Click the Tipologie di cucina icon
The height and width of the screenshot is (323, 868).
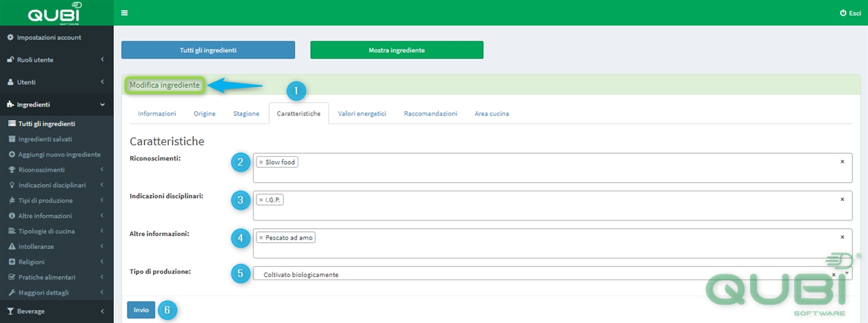[x=12, y=231]
